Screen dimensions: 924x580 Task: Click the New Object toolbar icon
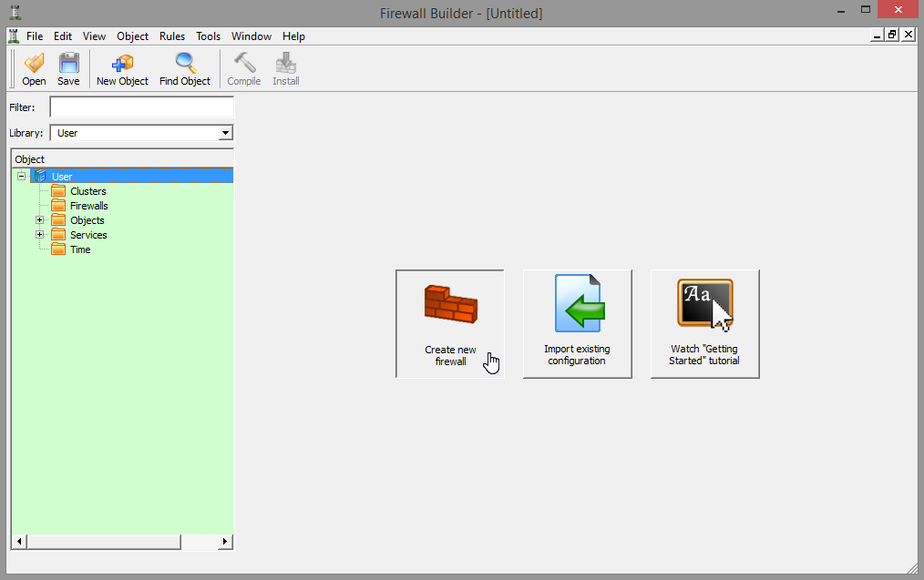[x=122, y=64]
